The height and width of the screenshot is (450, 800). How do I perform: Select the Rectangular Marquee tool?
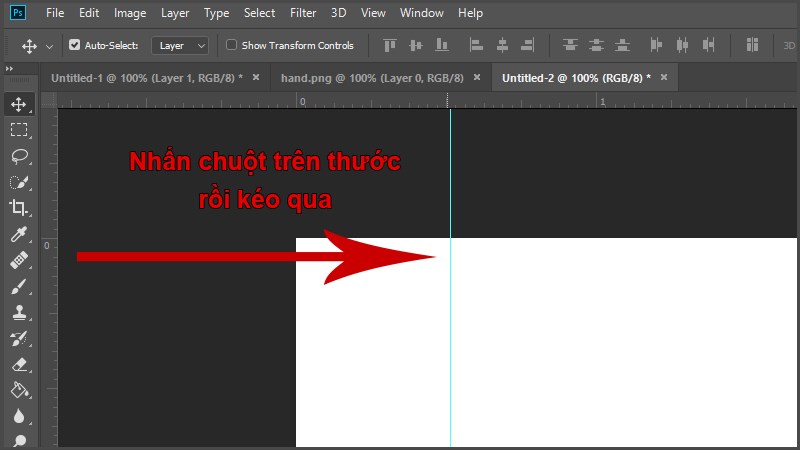point(19,130)
